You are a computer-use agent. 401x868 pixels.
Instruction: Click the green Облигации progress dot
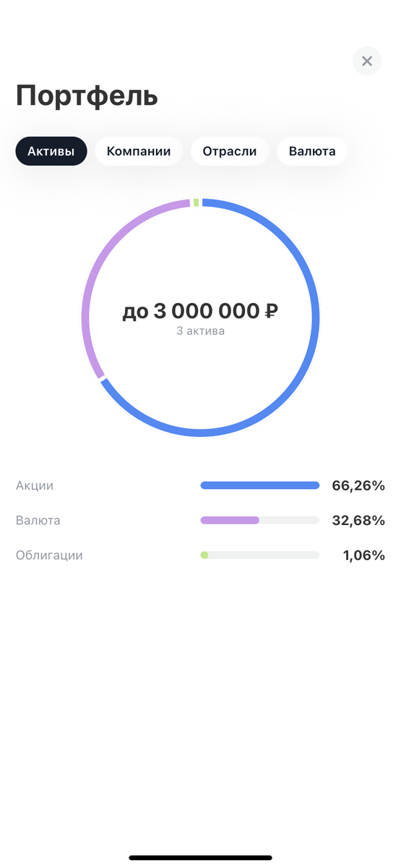pos(204,555)
